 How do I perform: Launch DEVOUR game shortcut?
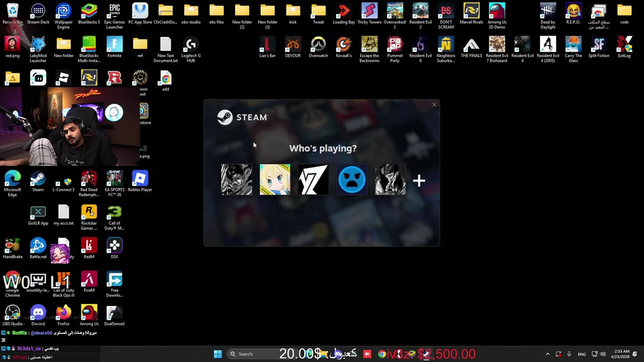click(293, 47)
